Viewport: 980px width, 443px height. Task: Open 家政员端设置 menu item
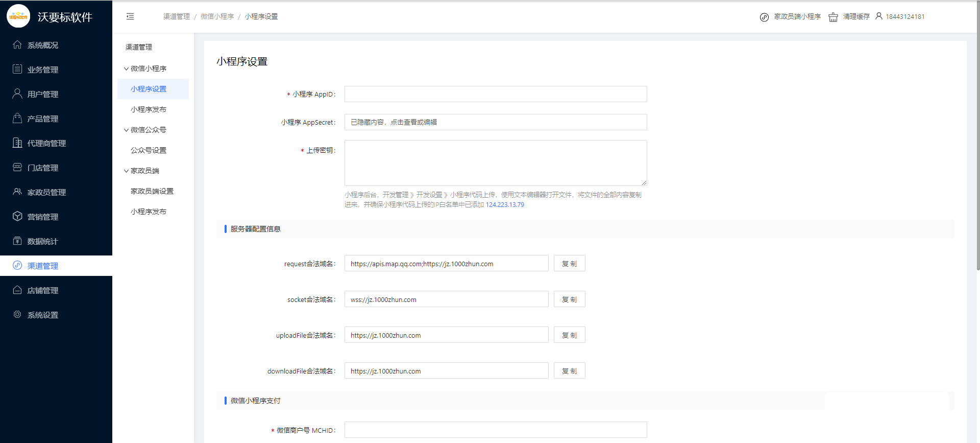coord(153,191)
